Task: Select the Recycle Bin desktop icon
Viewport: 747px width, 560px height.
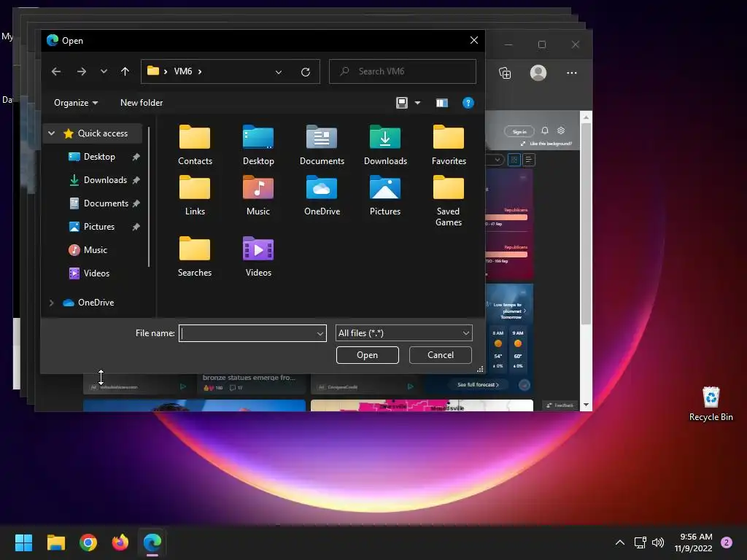Action: (x=711, y=404)
